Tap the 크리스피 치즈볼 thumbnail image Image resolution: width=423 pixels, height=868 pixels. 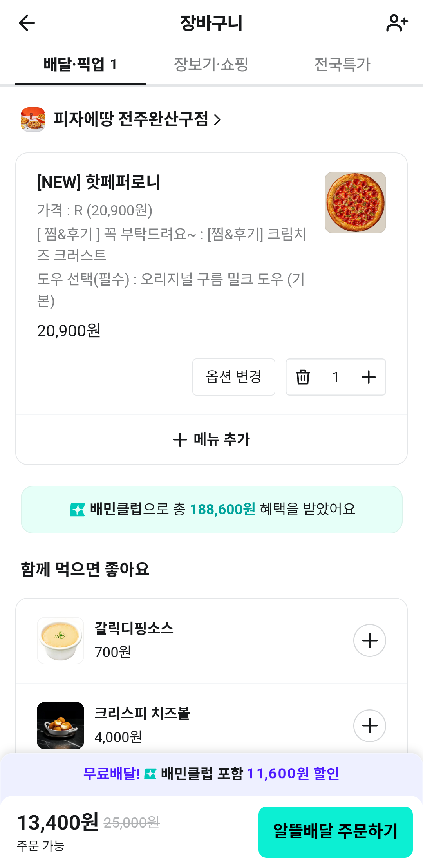[60, 725]
